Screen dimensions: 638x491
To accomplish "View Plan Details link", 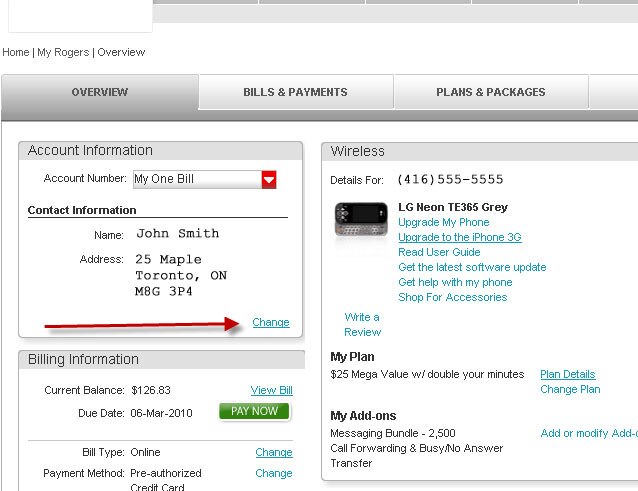I will coord(567,374).
